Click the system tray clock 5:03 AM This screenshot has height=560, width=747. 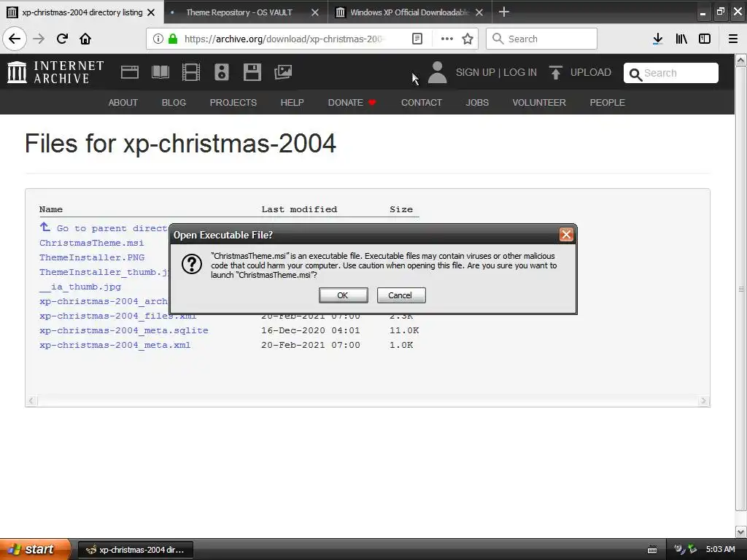click(720, 549)
